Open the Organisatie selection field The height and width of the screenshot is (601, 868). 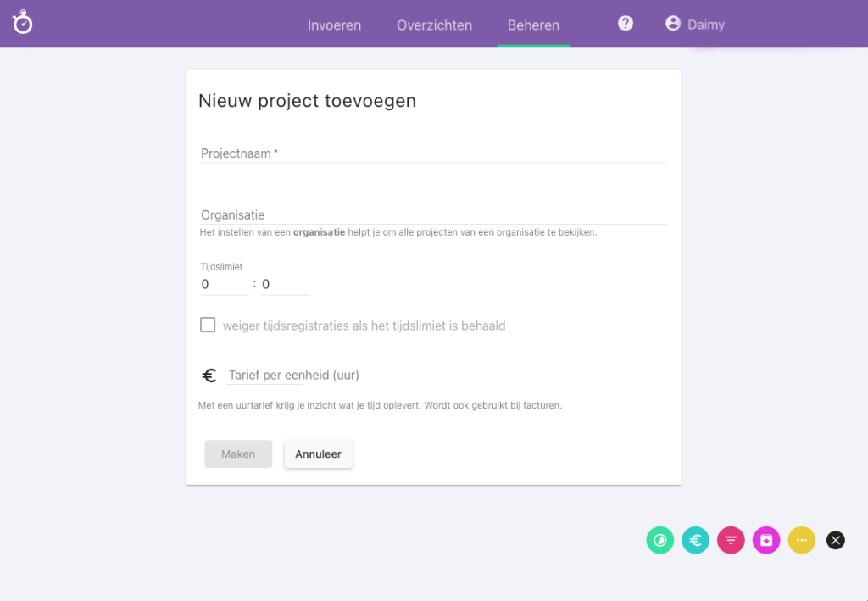coord(432,215)
